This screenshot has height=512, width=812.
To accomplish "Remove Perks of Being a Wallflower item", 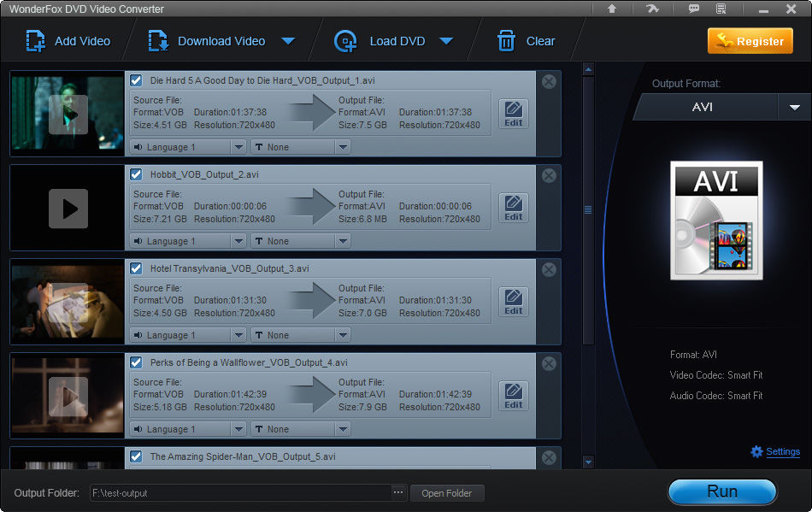I will point(549,364).
